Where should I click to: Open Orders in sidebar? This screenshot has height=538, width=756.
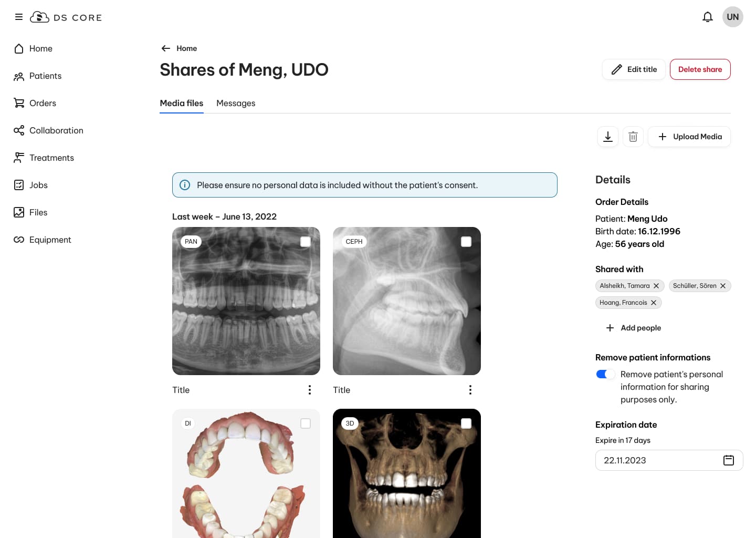(35, 103)
